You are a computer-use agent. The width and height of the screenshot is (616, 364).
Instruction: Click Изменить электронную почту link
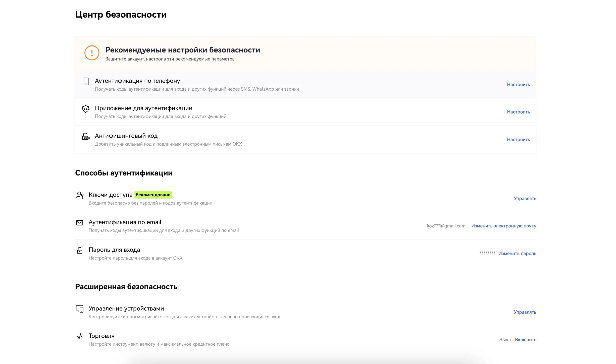[x=504, y=226]
